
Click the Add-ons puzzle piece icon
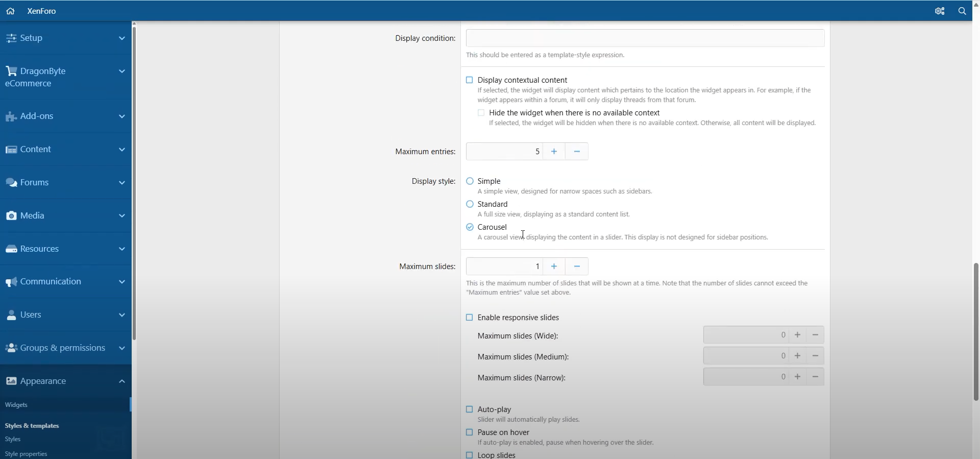tap(11, 116)
